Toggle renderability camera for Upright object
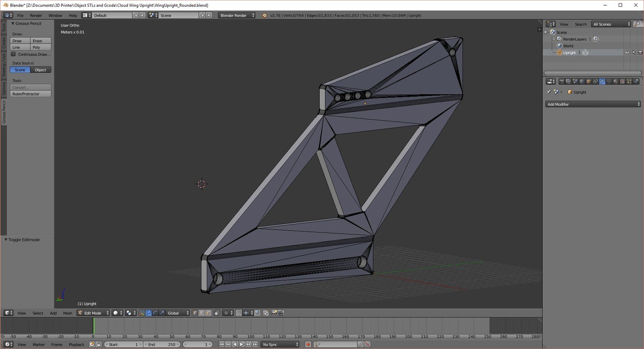The width and height of the screenshot is (644, 349). (640, 52)
